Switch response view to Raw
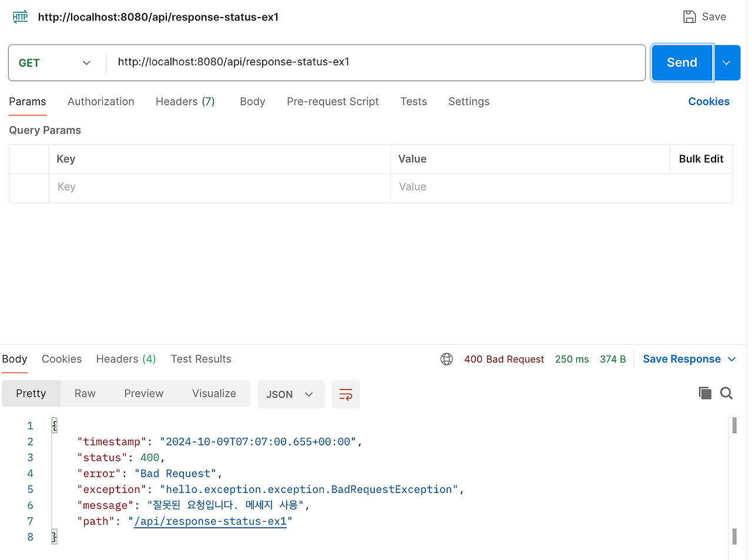 click(85, 393)
